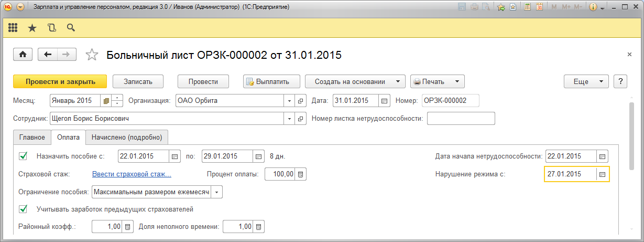The image size is (644, 242).
Task: Toggle Учитывать заработок предыдущих страхователей checkbox
Action: 23,209
